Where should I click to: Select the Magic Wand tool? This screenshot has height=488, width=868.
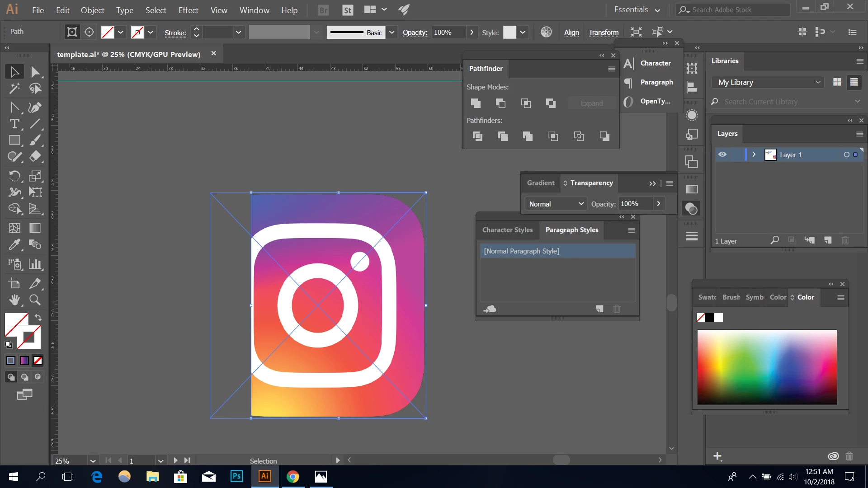[x=14, y=88]
